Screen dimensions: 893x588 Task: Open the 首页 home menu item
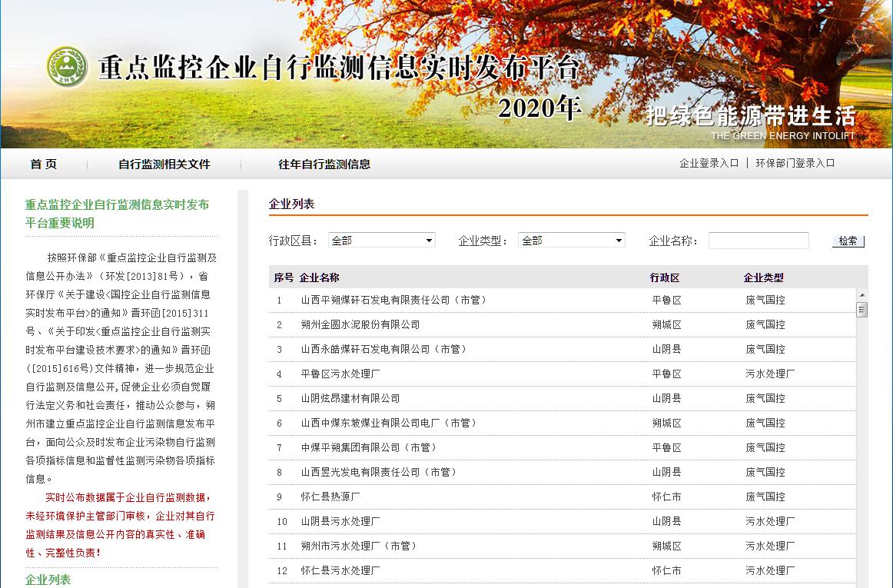point(44,164)
